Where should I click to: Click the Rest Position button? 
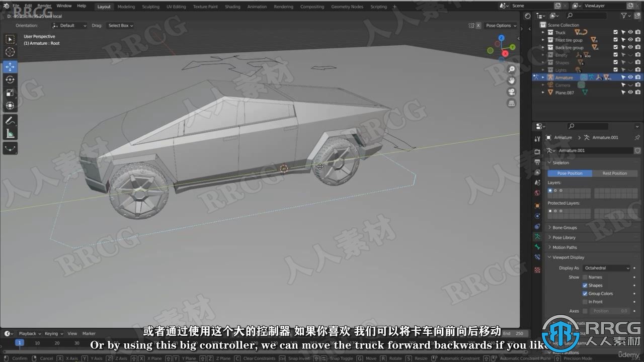pos(615,173)
